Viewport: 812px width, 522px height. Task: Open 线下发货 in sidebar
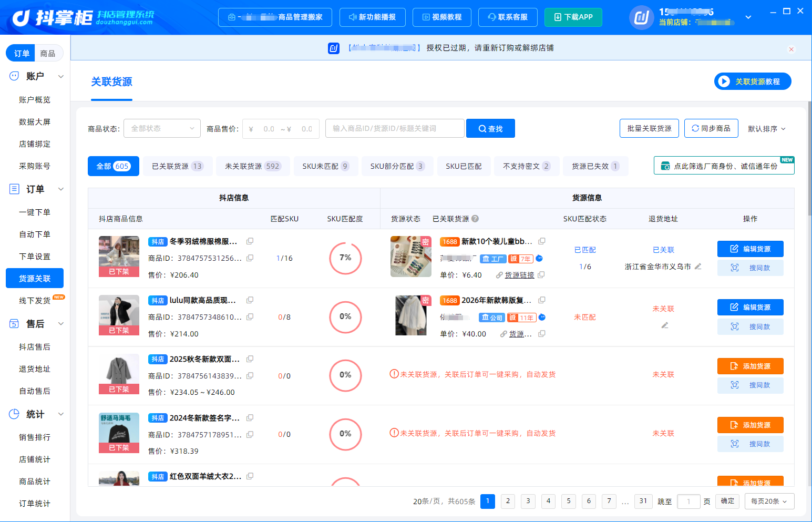coord(35,301)
